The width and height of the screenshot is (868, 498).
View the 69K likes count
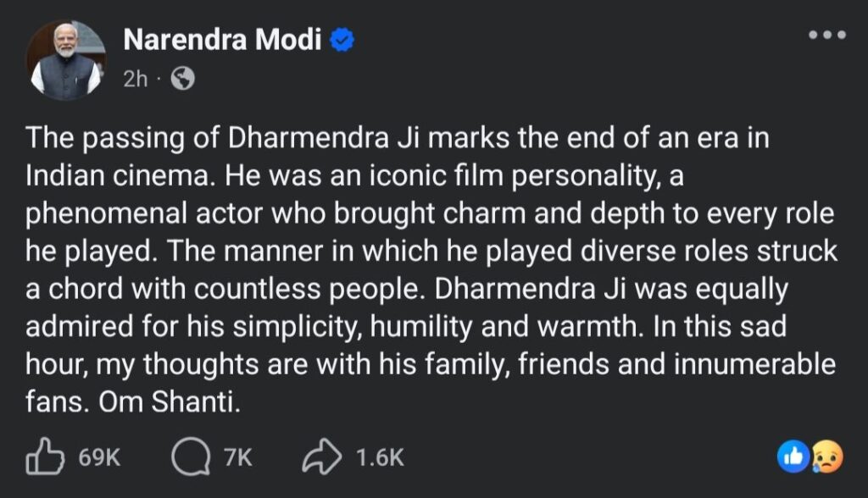pyautogui.click(x=100, y=458)
